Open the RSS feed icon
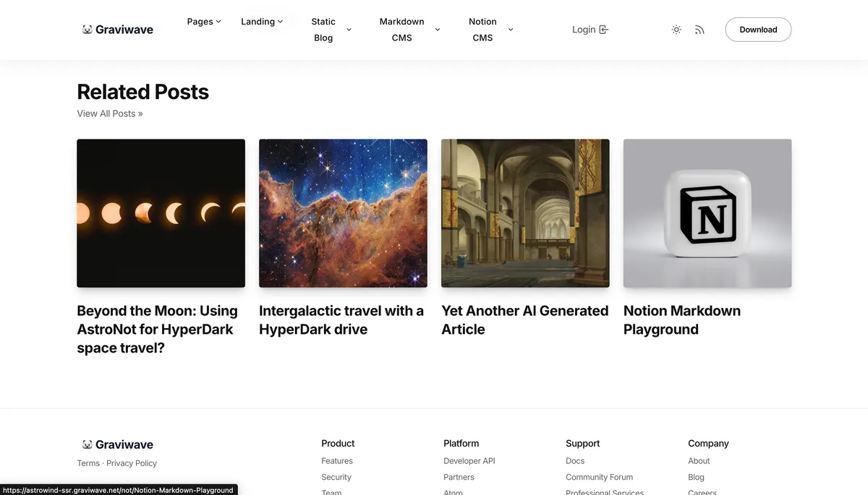Image resolution: width=868 pixels, height=495 pixels. 699,30
